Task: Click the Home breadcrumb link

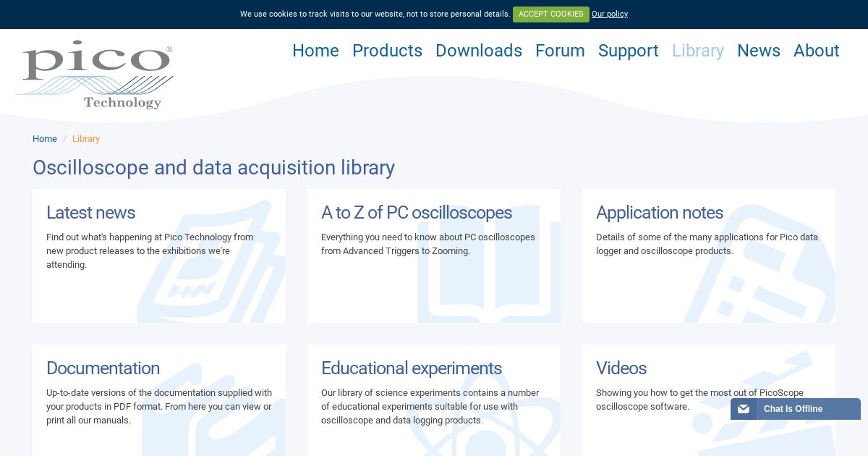Action: (45, 139)
